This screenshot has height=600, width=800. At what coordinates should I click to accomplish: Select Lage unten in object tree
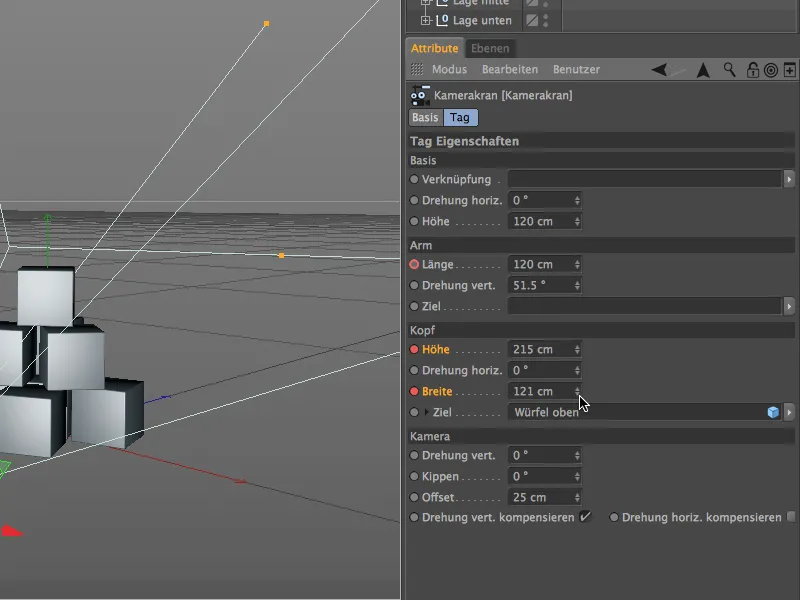click(482, 20)
